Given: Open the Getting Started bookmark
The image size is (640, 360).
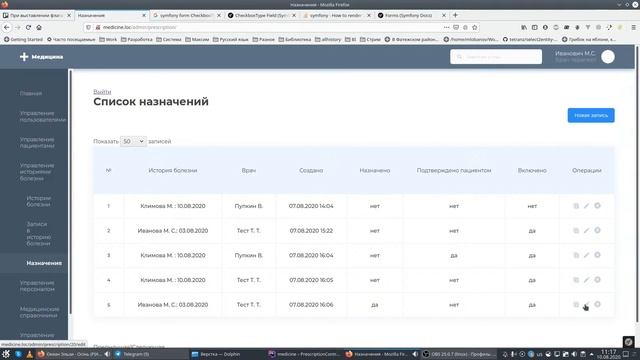Looking at the screenshot, I should click(23, 40).
